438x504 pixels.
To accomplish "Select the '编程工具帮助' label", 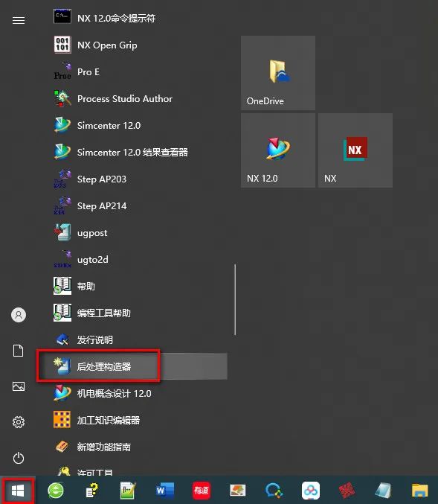I will pyautogui.click(x=103, y=313).
